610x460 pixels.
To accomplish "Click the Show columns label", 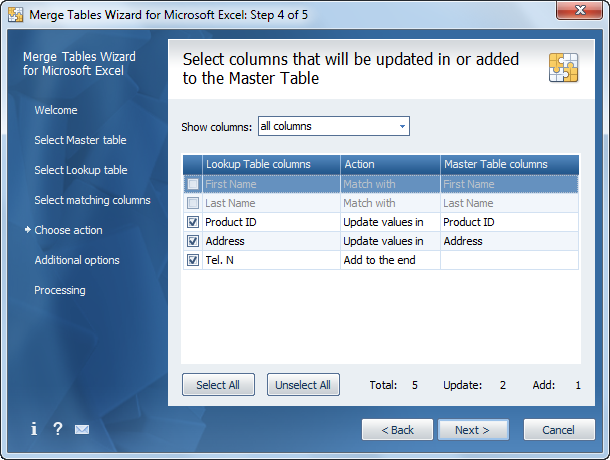I will [x=217, y=127].
